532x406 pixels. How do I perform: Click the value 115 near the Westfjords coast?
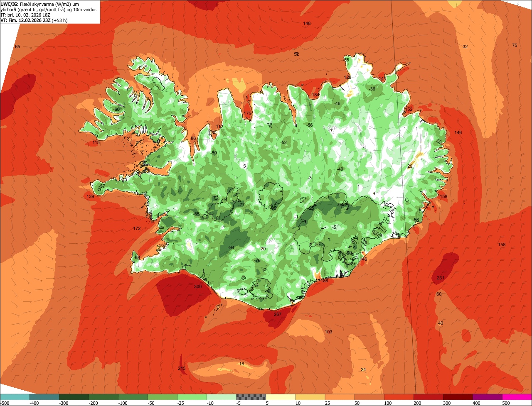click(96, 142)
